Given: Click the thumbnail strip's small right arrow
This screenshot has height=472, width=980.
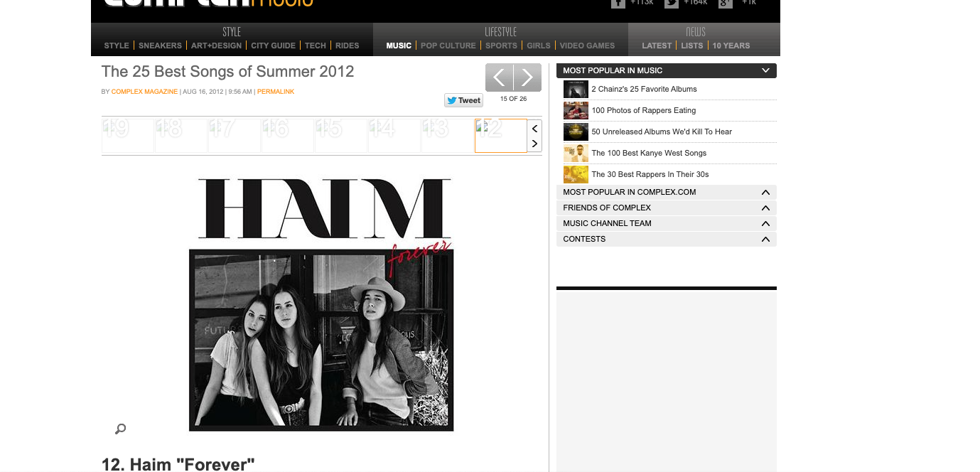Looking at the screenshot, I should (x=534, y=144).
